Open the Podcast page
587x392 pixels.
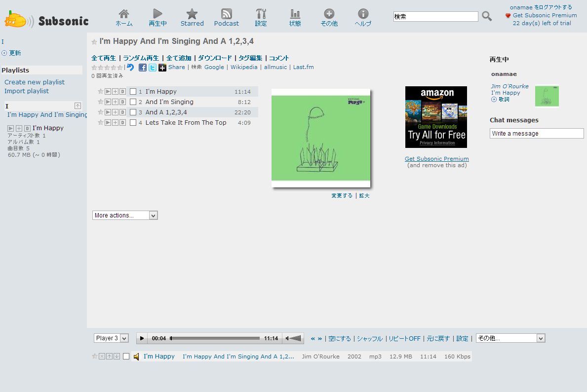[x=227, y=18]
